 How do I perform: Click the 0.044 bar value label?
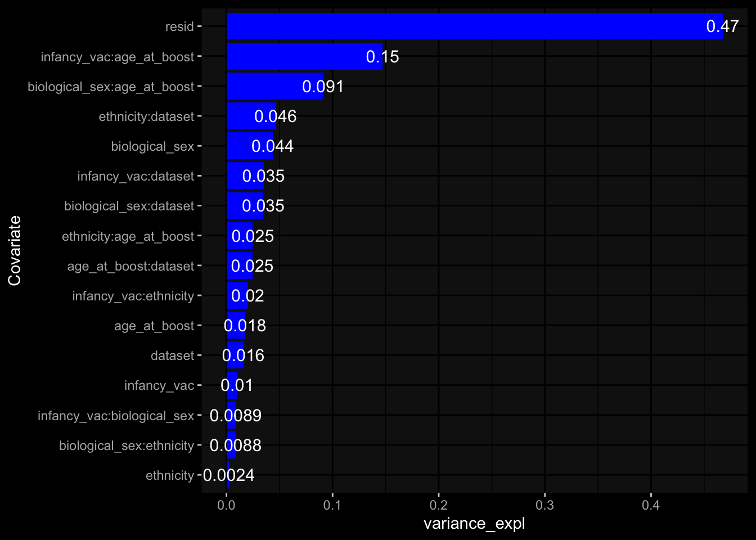tap(272, 146)
